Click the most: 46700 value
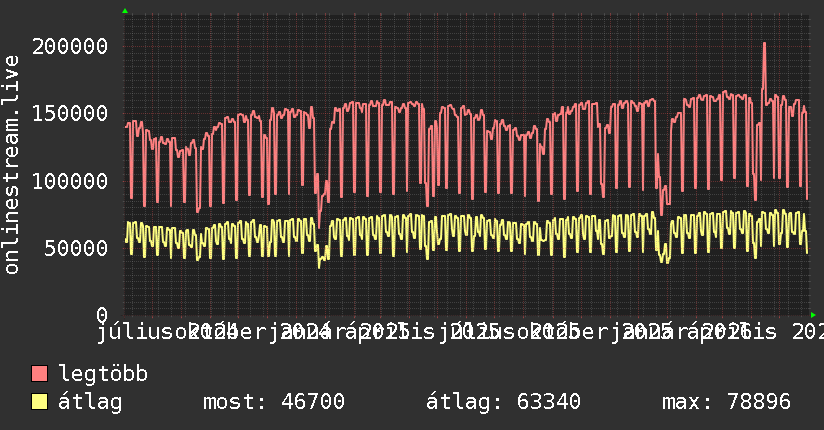 [274, 402]
